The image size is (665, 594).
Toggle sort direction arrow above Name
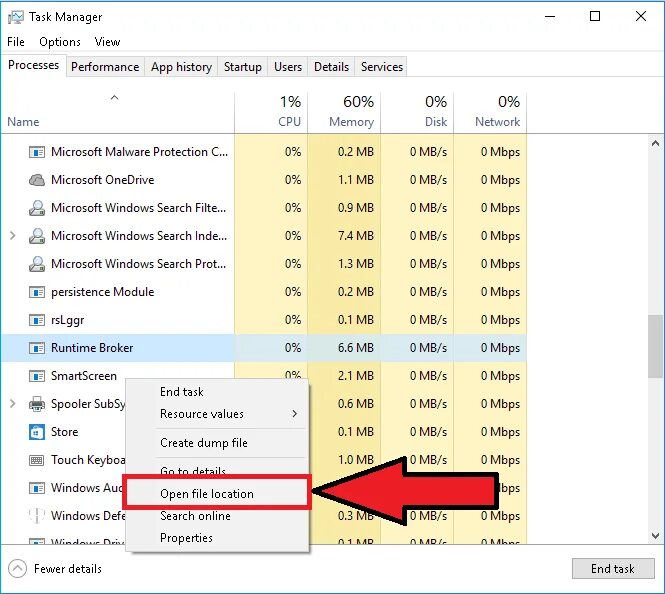click(x=115, y=98)
